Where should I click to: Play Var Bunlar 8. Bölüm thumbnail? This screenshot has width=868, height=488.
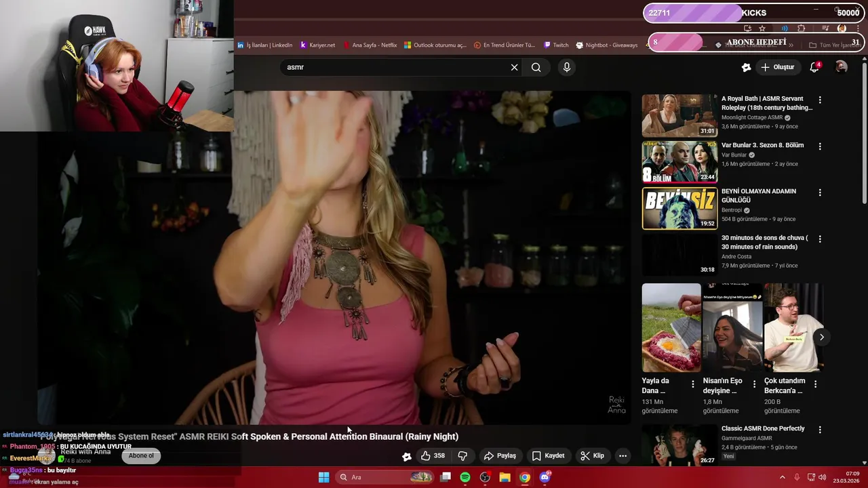tap(679, 162)
